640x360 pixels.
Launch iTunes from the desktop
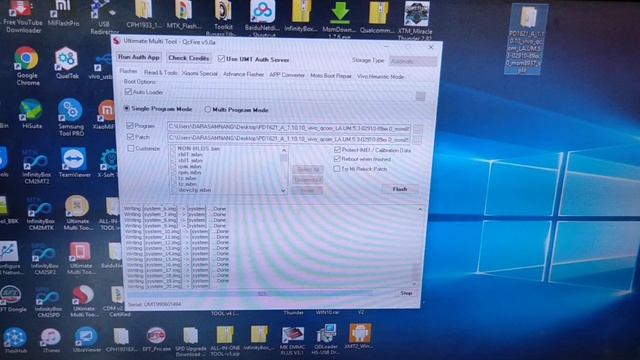coord(51,340)
